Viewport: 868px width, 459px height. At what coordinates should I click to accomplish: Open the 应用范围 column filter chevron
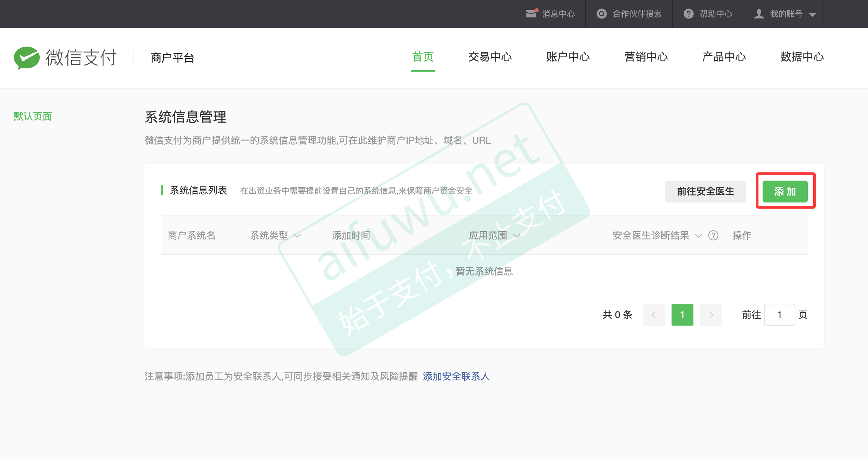coord(516,236)
